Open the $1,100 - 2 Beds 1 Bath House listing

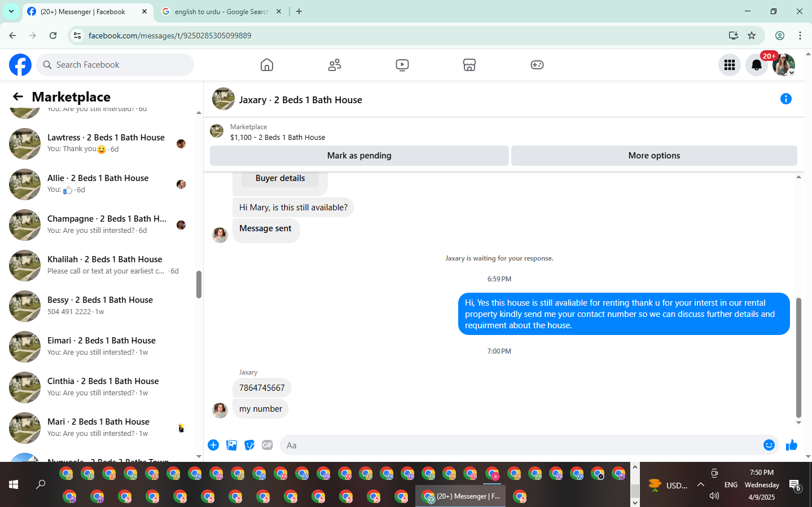278,137
